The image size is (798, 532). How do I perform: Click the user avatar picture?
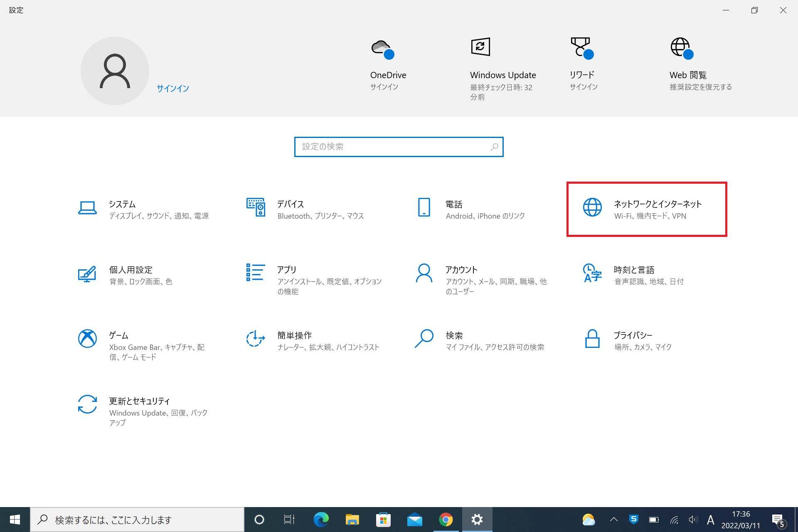click(x=115, y=71)
